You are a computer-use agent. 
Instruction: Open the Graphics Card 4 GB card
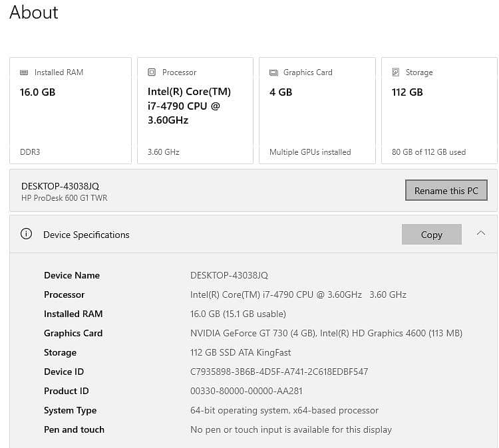pyautogui.click(x=317, y=110)
